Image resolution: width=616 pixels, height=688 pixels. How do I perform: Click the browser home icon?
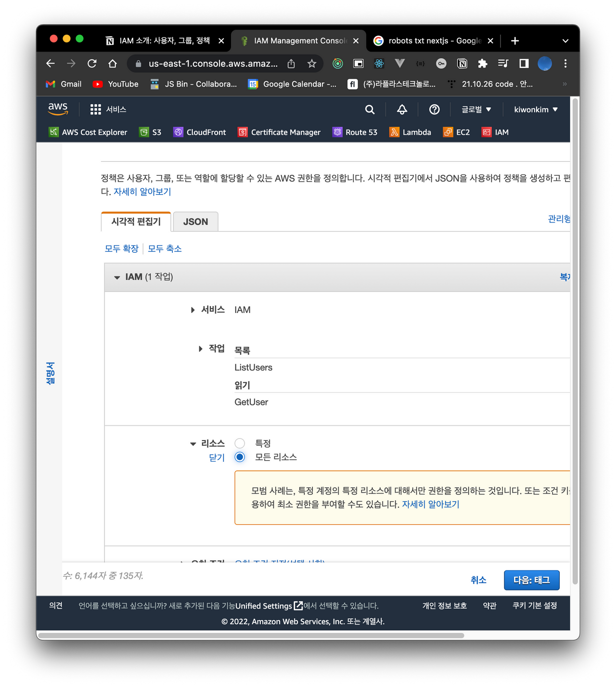click(x=113, y=63)
